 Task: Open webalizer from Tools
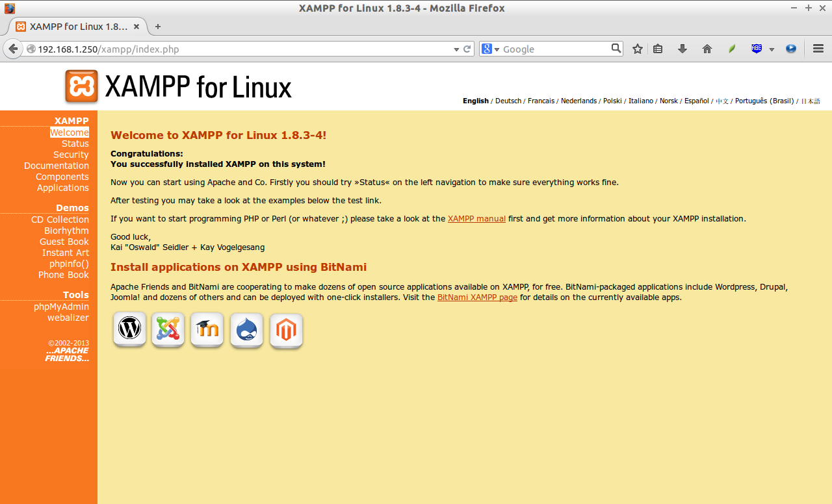tap(68, 318)
